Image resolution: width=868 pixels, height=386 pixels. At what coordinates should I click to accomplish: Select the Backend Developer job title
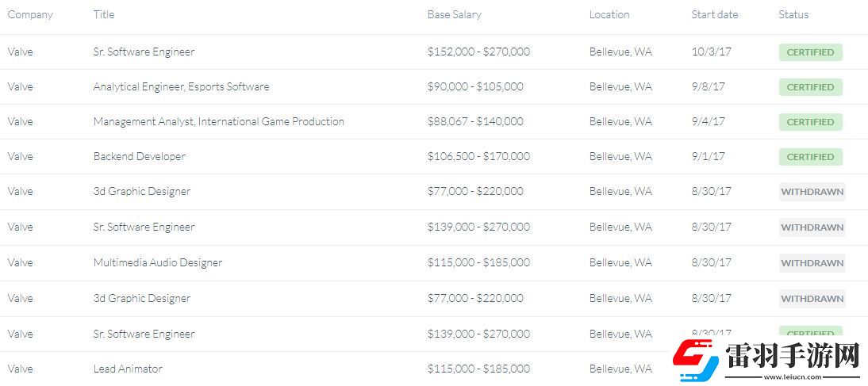click(x=139, y=157)
